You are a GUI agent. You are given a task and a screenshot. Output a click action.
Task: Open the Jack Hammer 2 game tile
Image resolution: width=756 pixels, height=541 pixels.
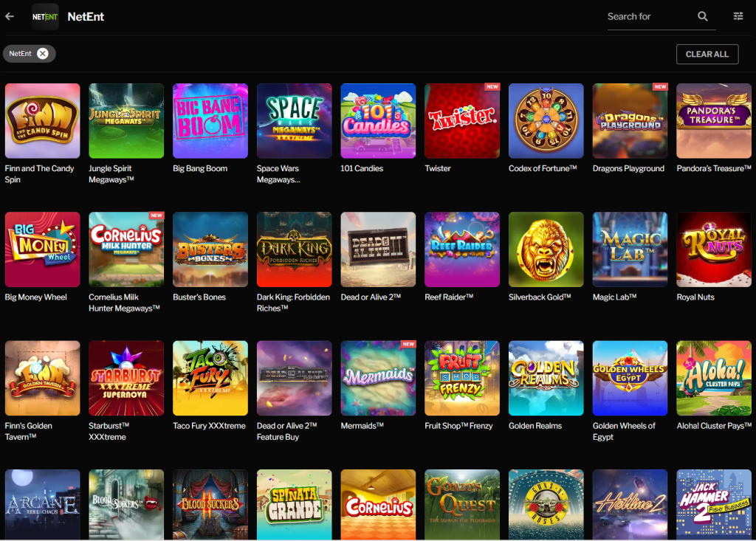tap(714, 506)
